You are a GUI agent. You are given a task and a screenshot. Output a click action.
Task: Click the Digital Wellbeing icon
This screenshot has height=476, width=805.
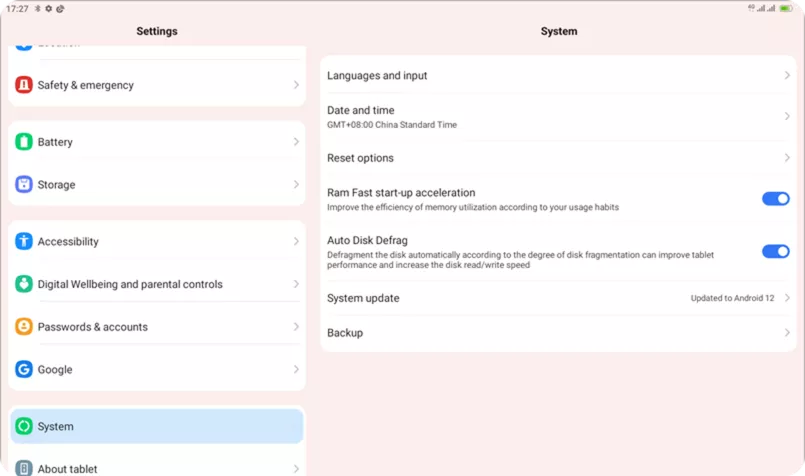point(24,284)
